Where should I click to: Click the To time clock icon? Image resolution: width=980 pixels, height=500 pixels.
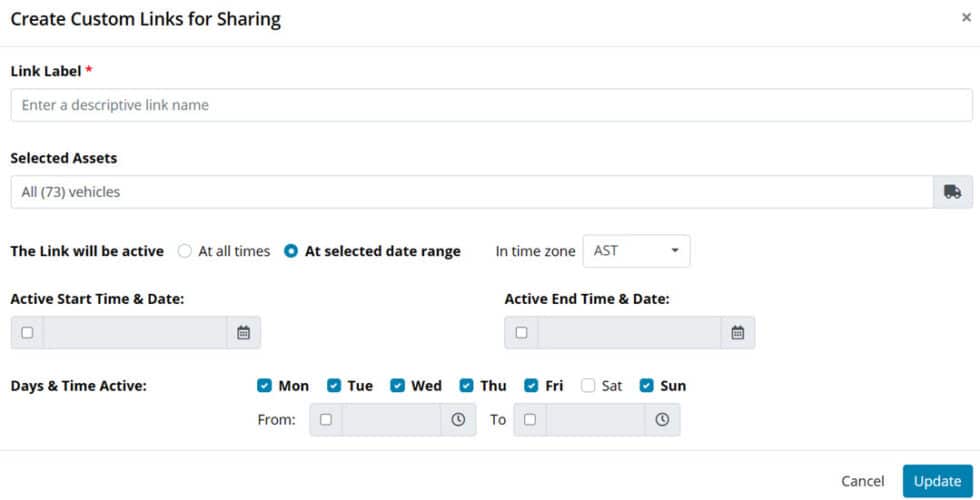click(662, 419)
